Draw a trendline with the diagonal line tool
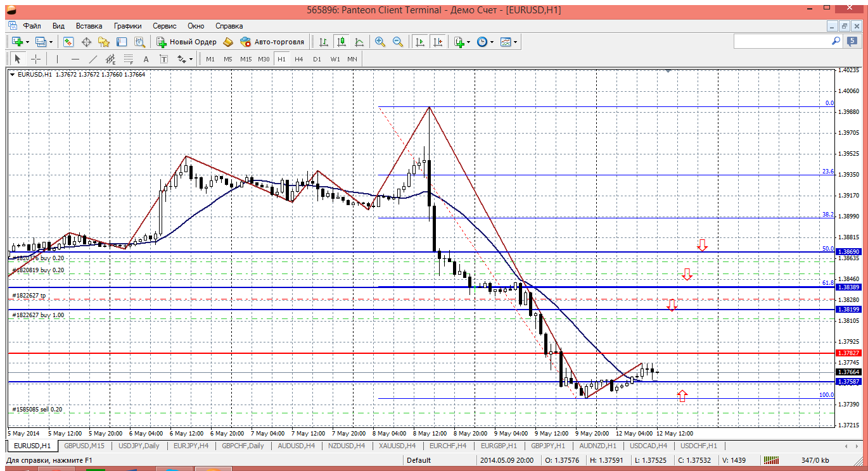Image resolution: width=868 pixels, height=471 pixels. click(x=93, y=59)
